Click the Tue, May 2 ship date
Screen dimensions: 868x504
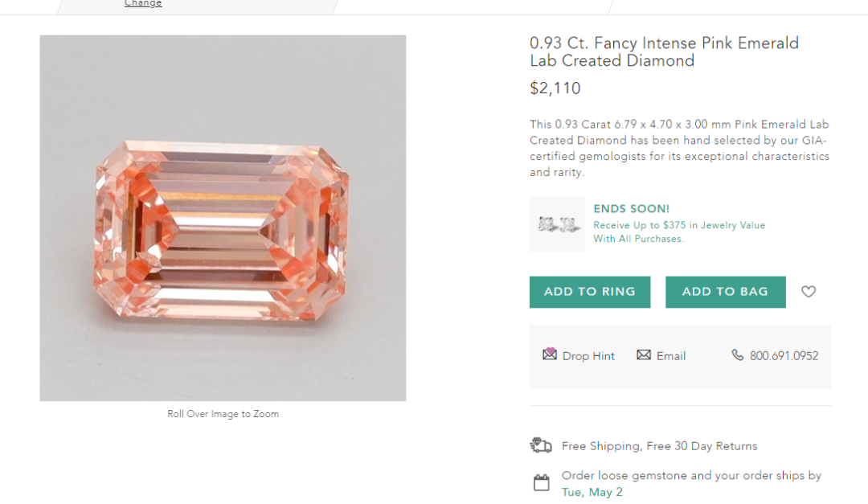(x=592, y=492)
